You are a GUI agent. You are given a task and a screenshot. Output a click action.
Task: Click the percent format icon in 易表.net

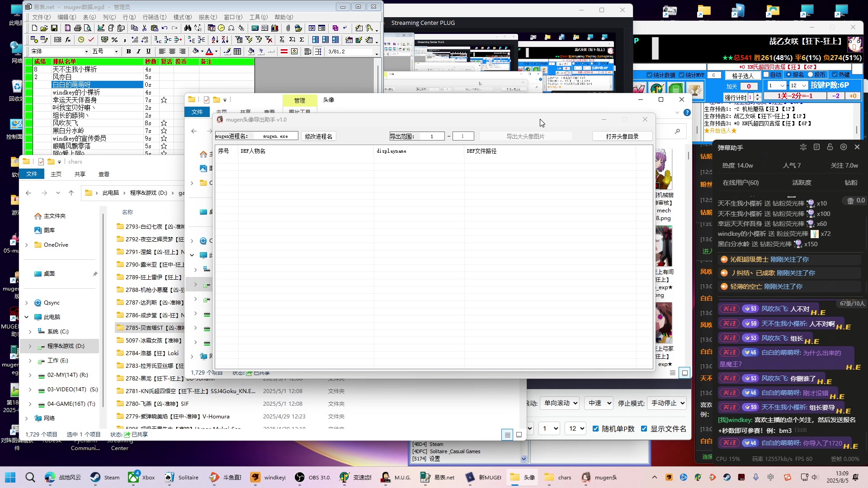coord(114,40)
